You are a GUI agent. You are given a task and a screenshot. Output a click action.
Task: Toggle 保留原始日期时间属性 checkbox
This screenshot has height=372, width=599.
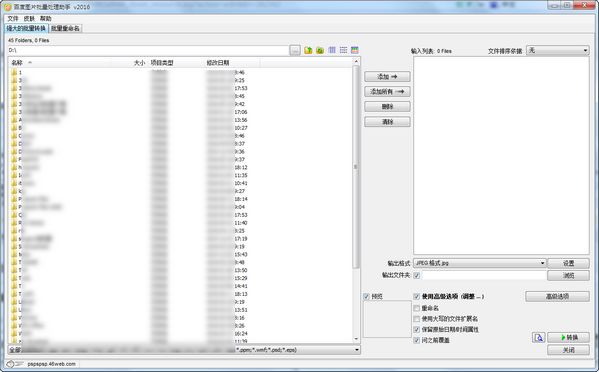coord(417,329)
